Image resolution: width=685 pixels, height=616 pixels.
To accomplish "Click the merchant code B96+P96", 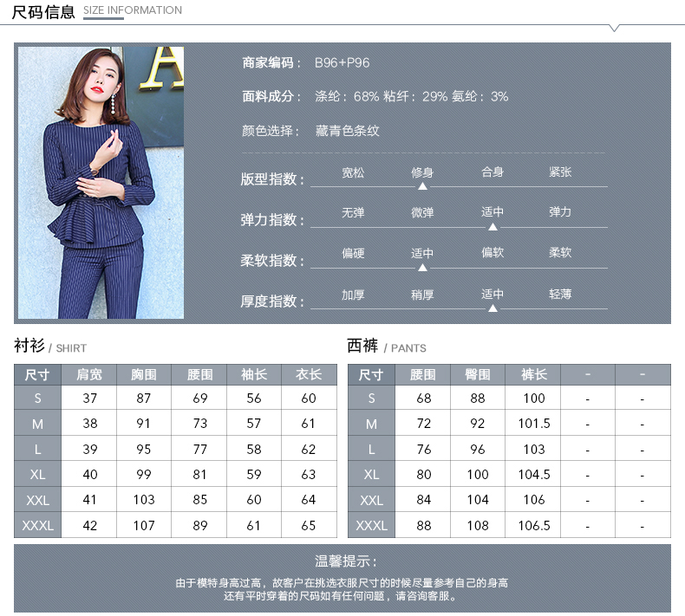I will click(342, 63).
